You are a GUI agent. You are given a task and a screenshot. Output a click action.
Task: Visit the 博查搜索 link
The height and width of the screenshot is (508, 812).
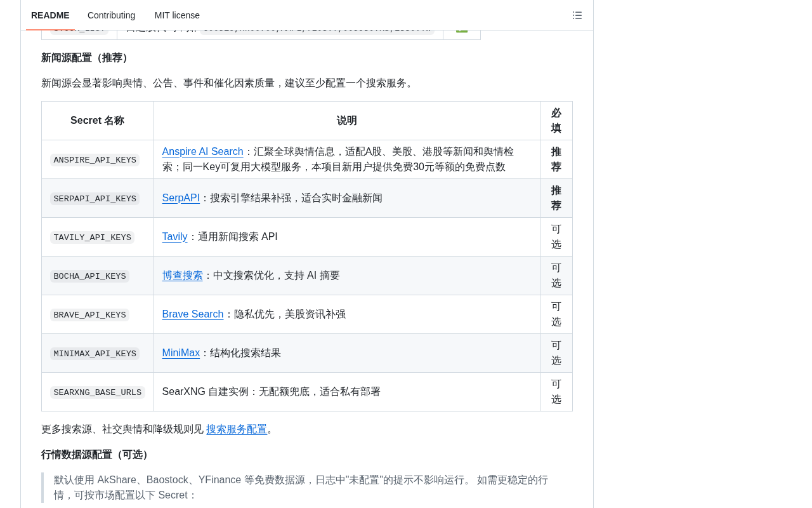183,276
